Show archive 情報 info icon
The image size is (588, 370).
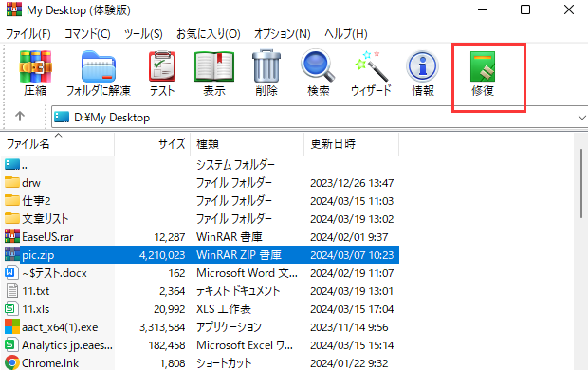pyautogui.click(x=423, y=66)
